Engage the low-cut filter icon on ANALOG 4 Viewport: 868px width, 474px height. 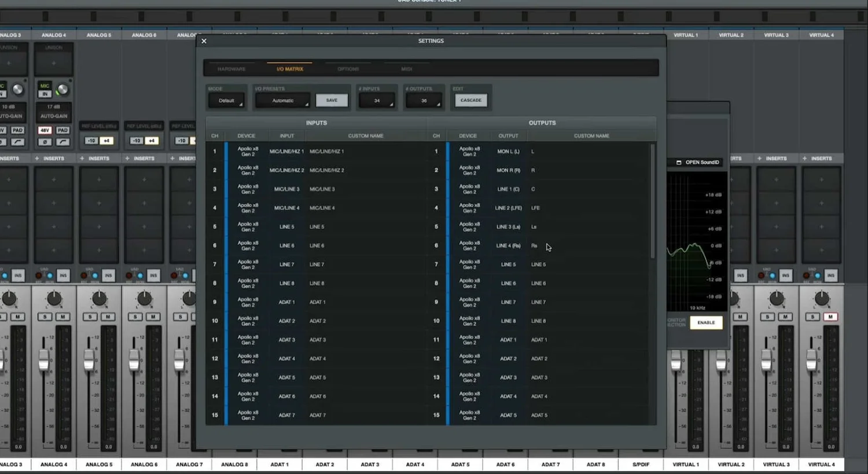[63, 142]
